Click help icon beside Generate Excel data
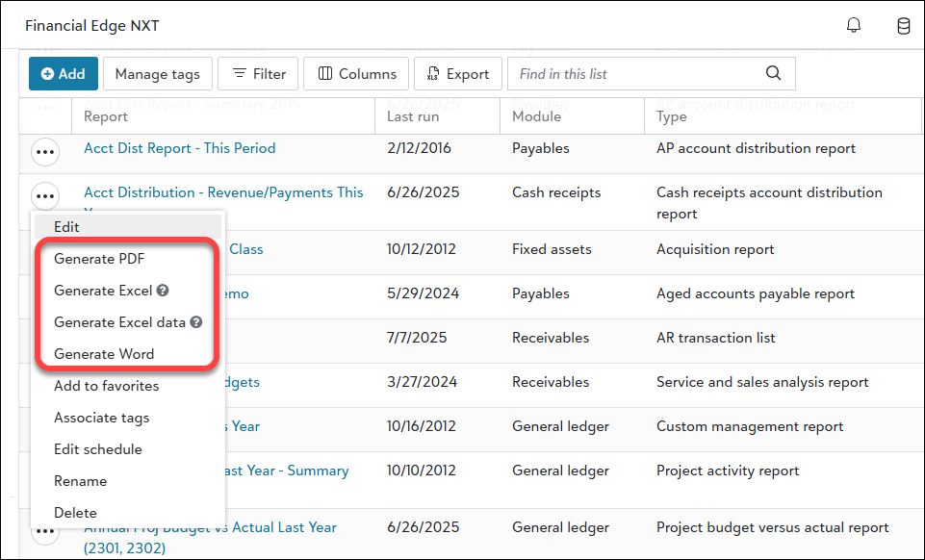 pyautogui.click(x=196, y=322)
